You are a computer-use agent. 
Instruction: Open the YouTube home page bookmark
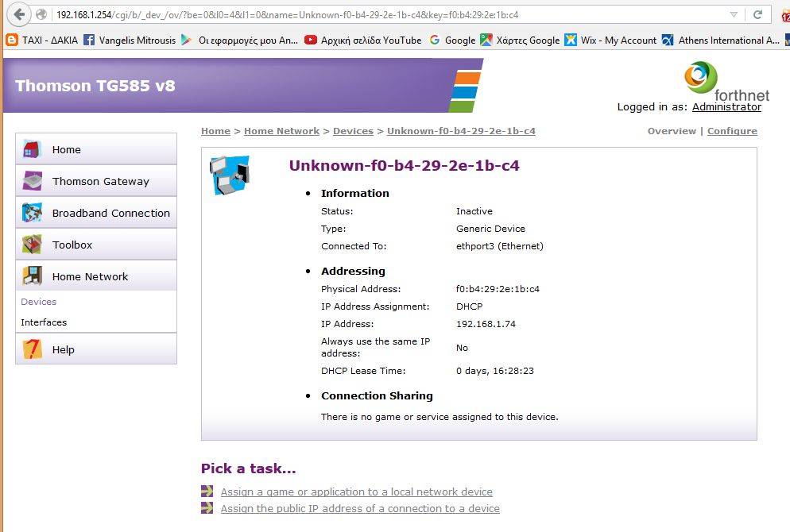pyautogui.click(x=362, y=40)
